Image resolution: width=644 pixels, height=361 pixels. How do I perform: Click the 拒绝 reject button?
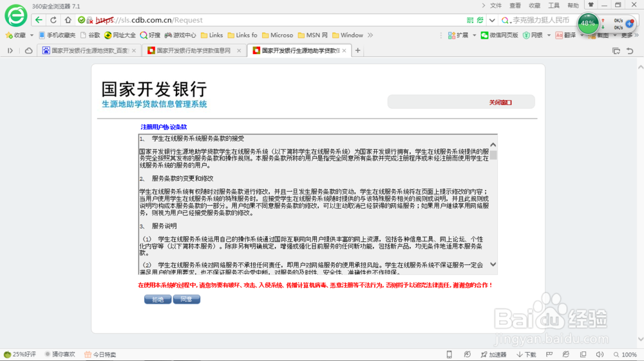[x=158, y=299]
